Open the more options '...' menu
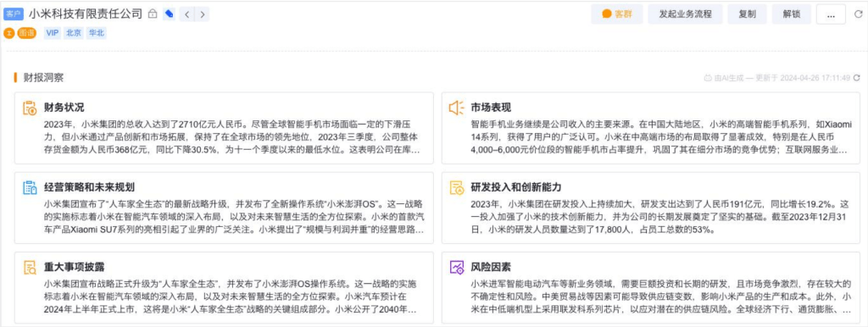This screenshot has width=868, height=327. (831, 15)
